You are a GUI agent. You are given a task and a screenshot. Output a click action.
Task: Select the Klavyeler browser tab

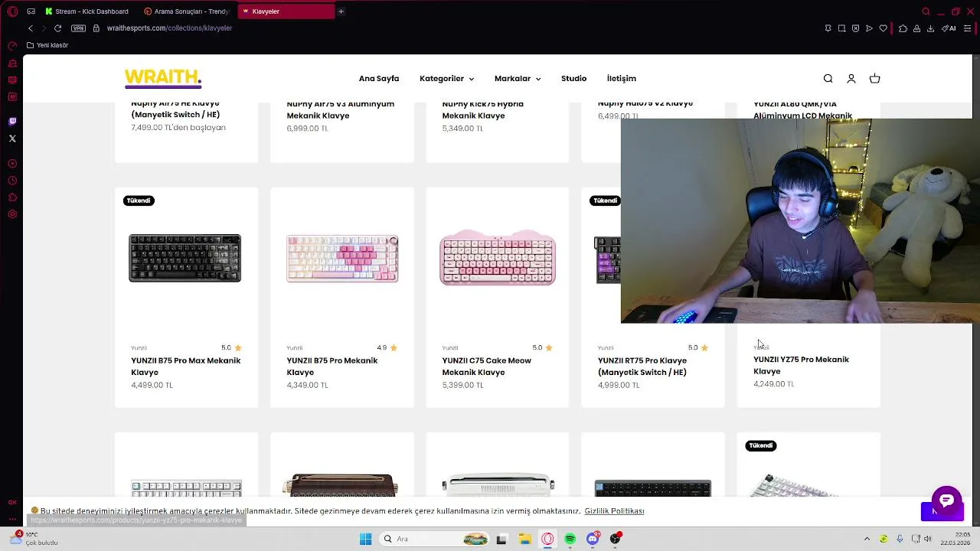pos(286,11)
